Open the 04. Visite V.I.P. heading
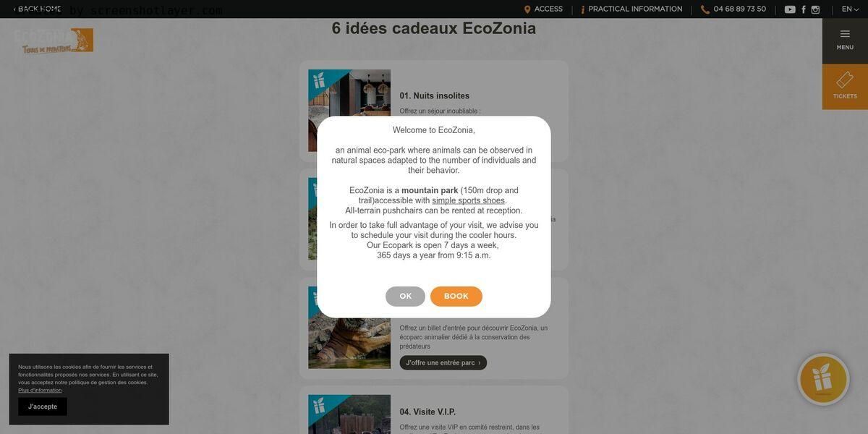The height and width of the screenshot is (434, 868). pos(427,412)
